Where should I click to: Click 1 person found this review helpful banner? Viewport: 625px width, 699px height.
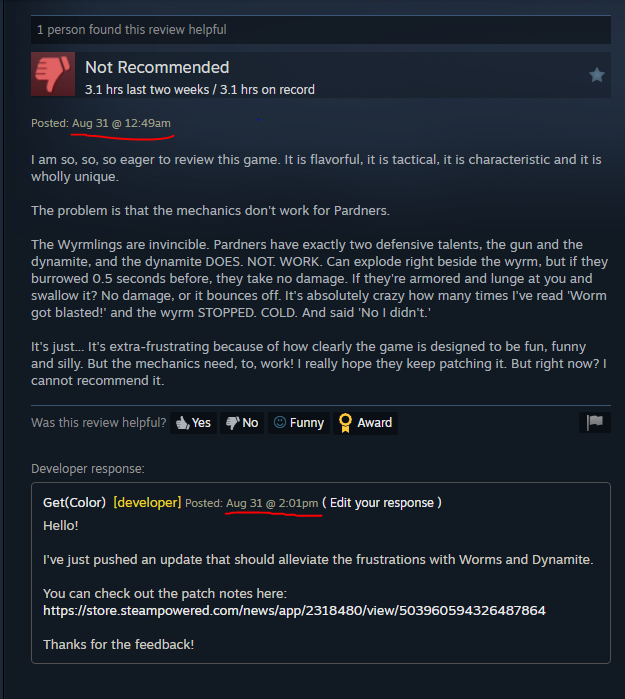pos(321,30)
